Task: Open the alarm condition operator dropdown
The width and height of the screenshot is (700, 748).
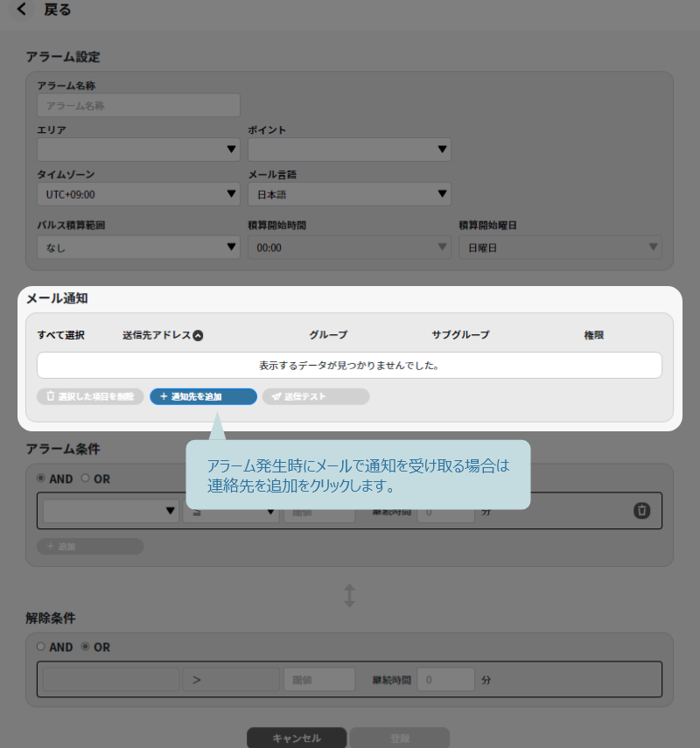Action: coord(231,513)
